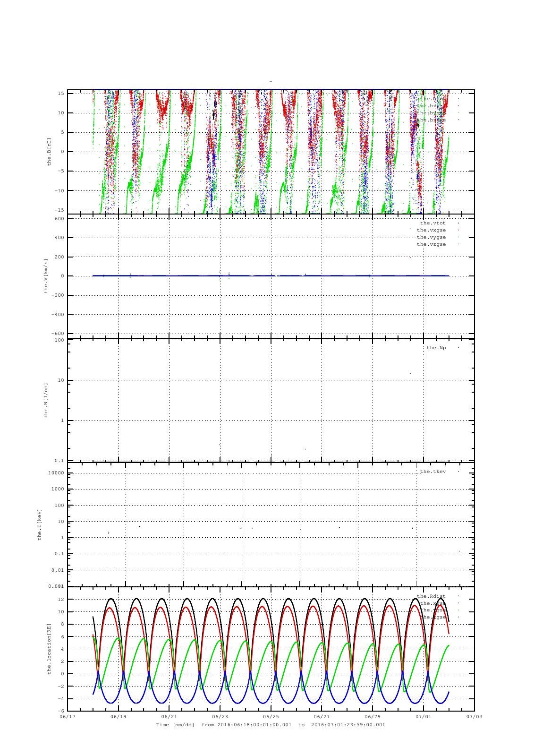Screen dimensions: 534x756
Task: Select the the.tkev legend label
Action: (432, 472)
